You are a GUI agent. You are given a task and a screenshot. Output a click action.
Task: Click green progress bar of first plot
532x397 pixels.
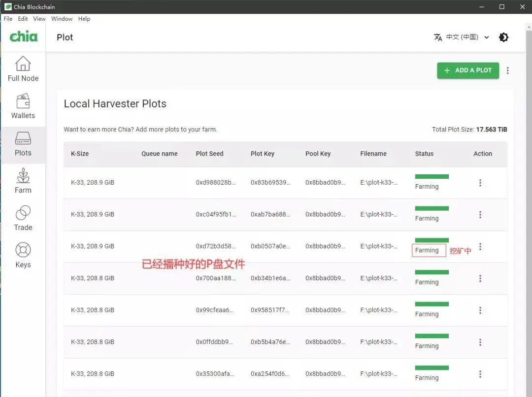point(432,176)
